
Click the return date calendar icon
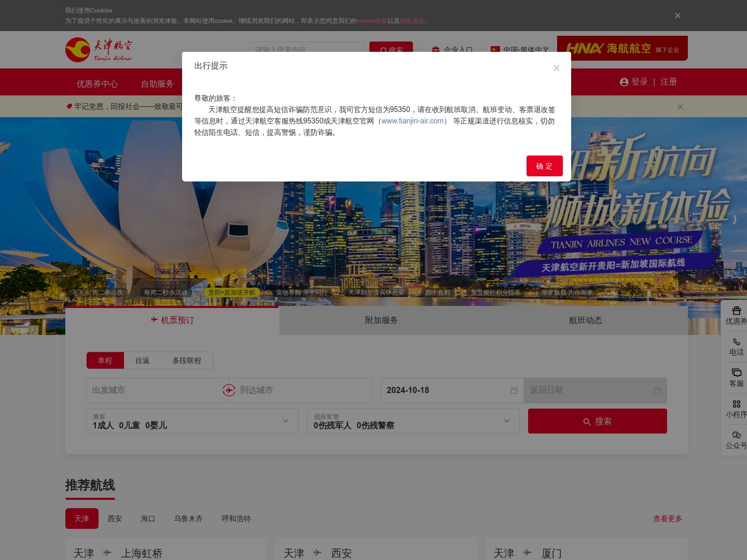click(657, 390)
